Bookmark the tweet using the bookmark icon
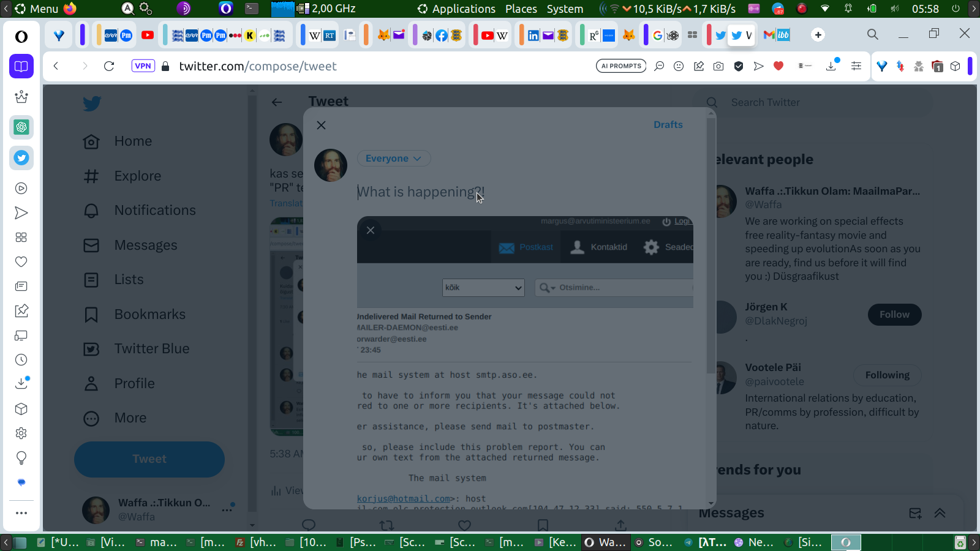The image size is (980, 551). coord(543,525)
